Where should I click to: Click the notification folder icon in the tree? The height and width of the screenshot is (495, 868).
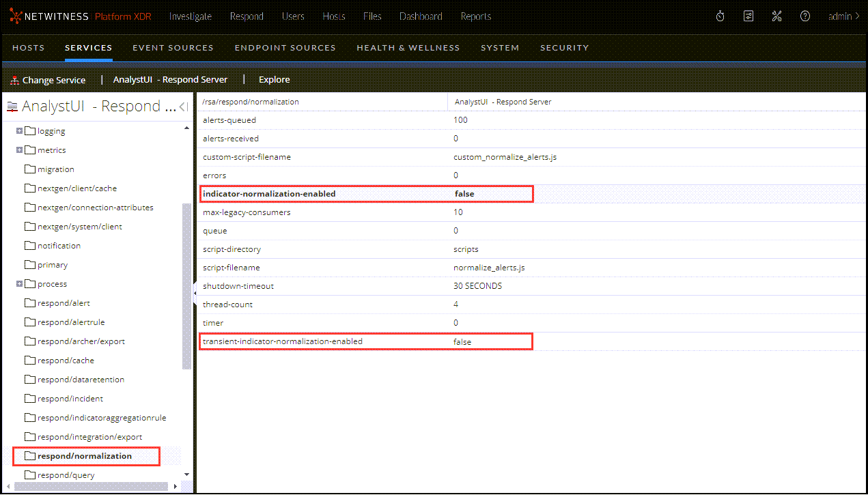(x=30, y=245)
